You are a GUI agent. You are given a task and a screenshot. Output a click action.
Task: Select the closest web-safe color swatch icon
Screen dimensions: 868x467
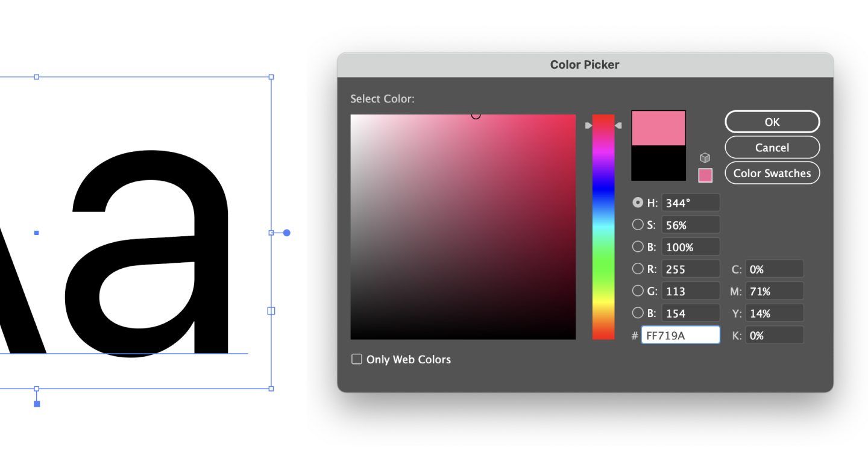coord(705,175)
